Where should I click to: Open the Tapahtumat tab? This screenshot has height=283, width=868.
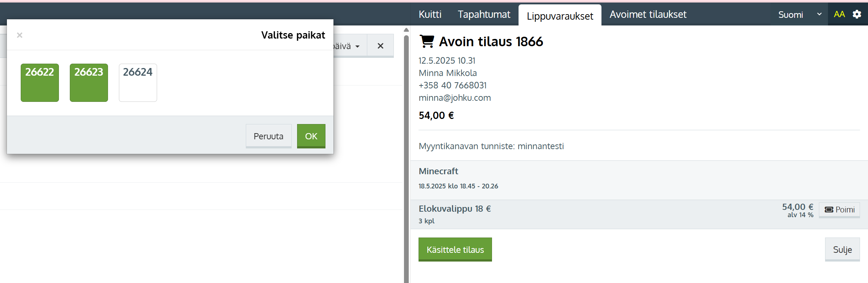coord(484,15)
